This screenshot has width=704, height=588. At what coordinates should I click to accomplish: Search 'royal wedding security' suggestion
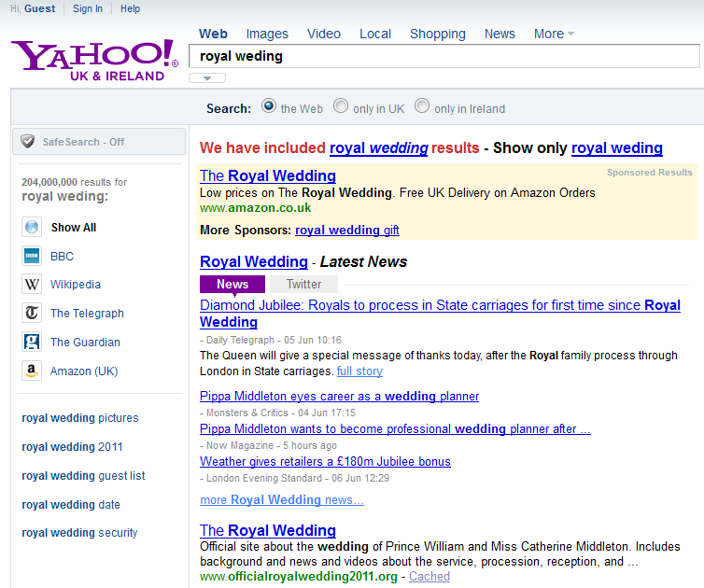point(79,533)
